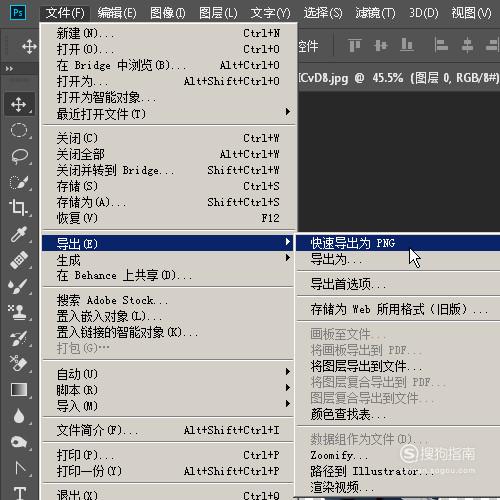The image size is (500, 500).
Task: Select the Crop tool
Action: 19,208
